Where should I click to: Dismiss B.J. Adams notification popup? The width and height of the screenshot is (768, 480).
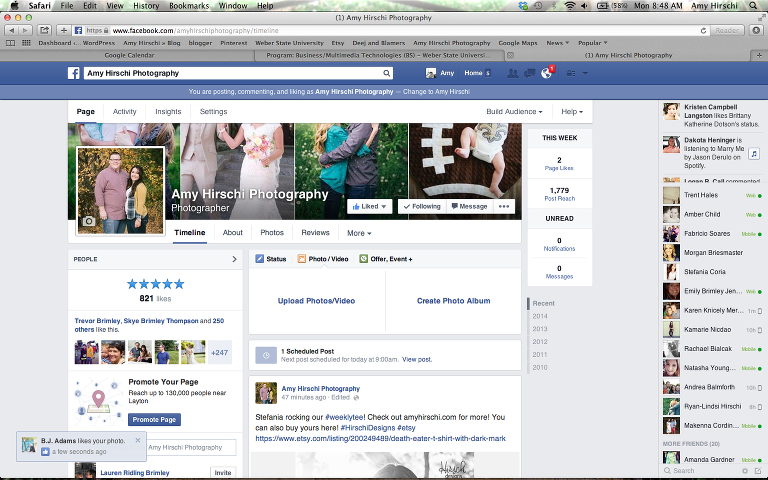pyautogui.click(x=138, y=440)
